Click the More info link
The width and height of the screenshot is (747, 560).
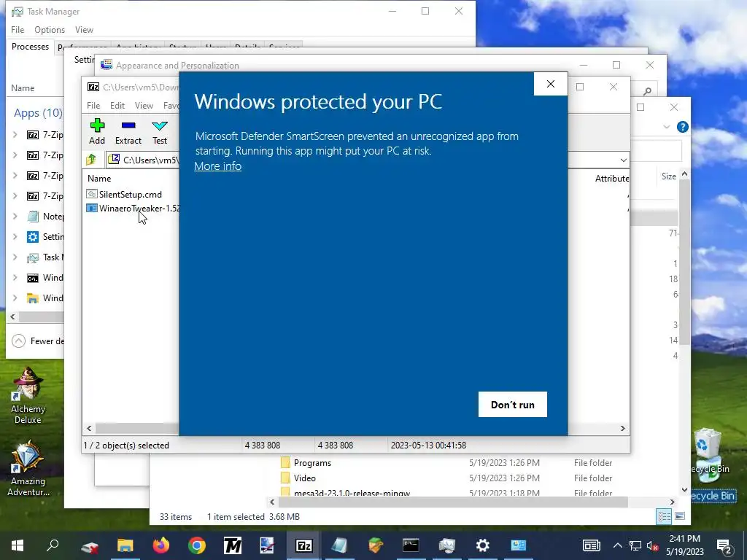click(x=217, y=166)
